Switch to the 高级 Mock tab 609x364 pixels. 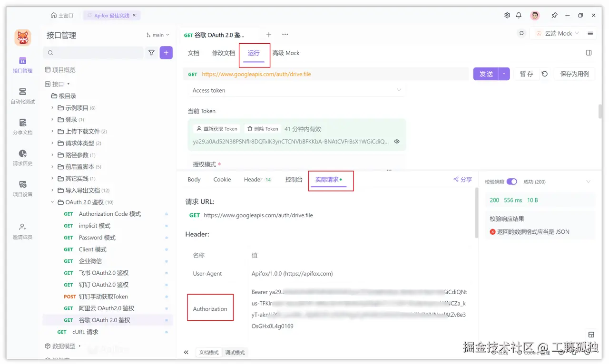[286, 53]
